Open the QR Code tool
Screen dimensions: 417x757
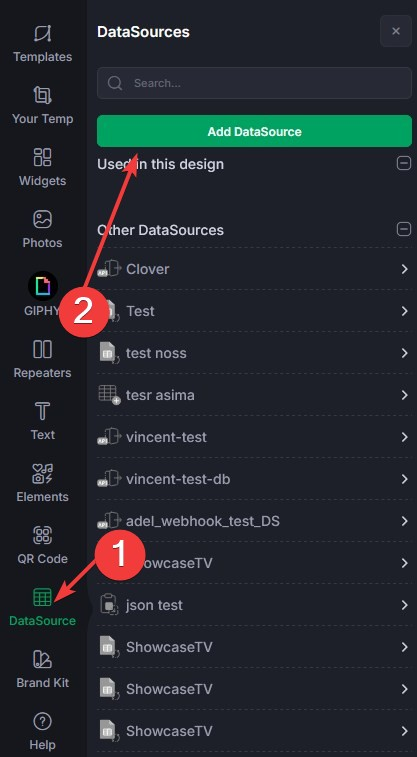pyautogui.click(x=42, y=546)
